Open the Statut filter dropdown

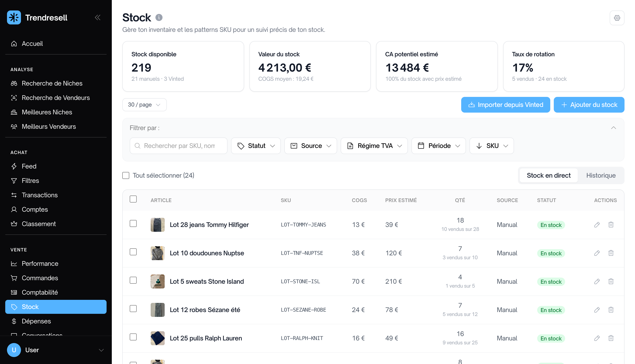(256, 146)
